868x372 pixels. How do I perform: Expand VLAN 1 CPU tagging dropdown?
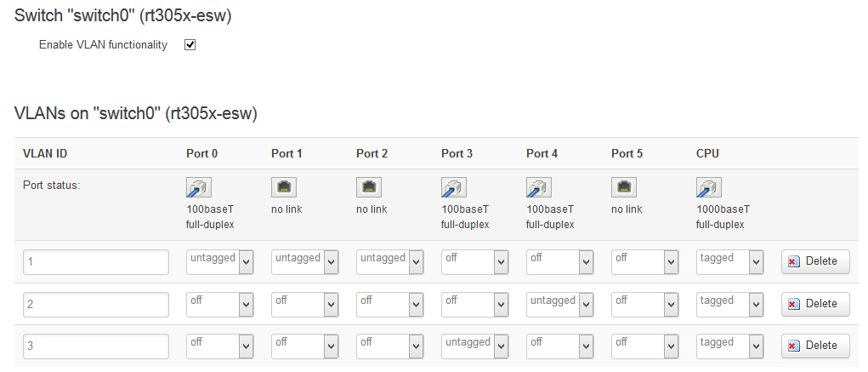730,262
